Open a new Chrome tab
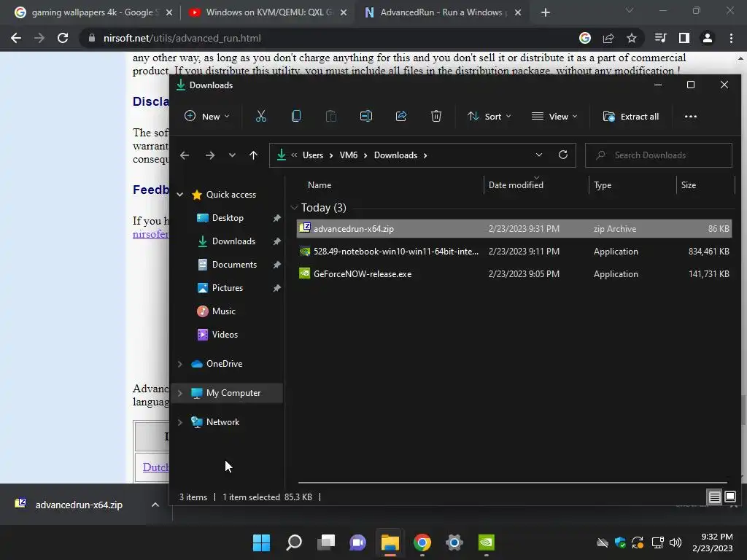 tap(546, 12)
